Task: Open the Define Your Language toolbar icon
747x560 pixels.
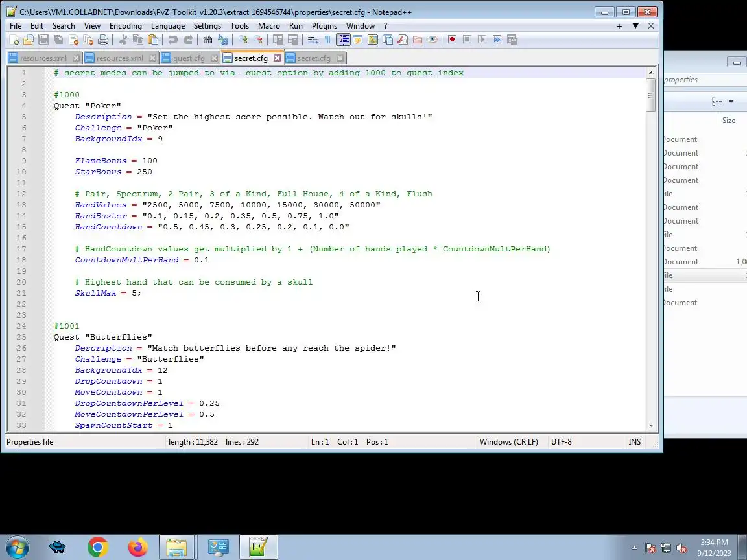Action: [358, 40]
